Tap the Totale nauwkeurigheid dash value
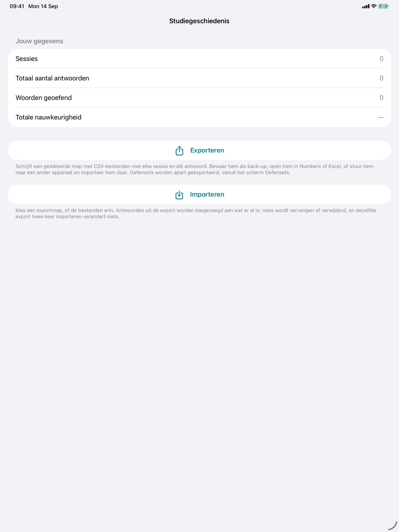 pyautogui.click(x=381, y=117)
